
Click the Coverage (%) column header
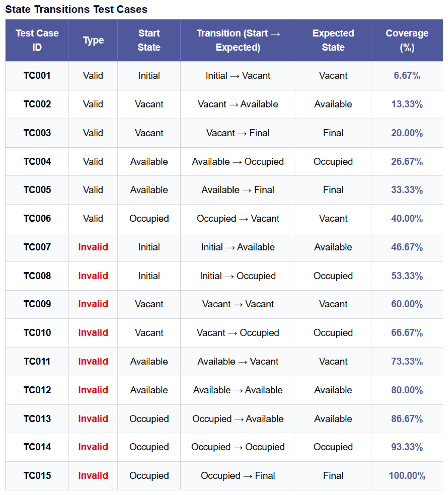(x=407, y=40)
